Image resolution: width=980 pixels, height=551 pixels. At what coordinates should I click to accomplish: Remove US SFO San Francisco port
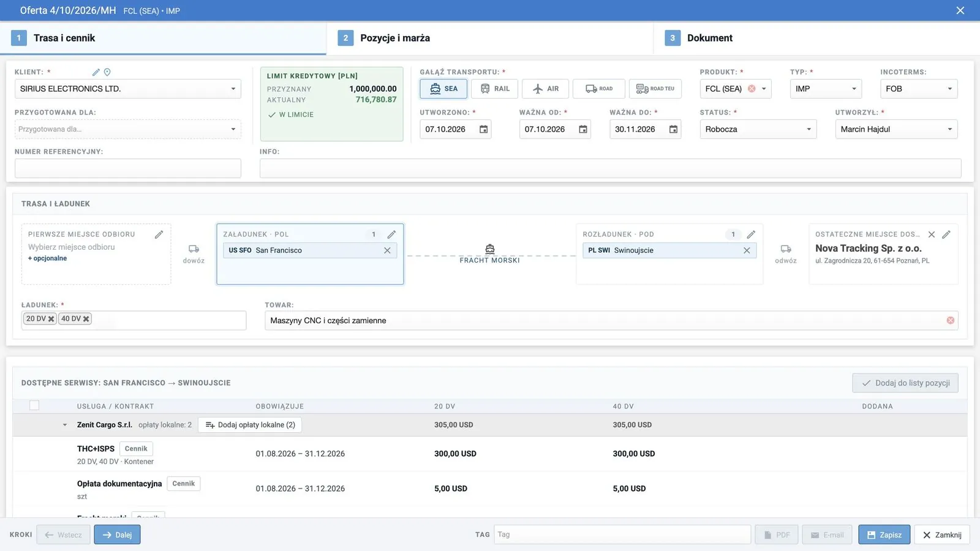(387, 250)
